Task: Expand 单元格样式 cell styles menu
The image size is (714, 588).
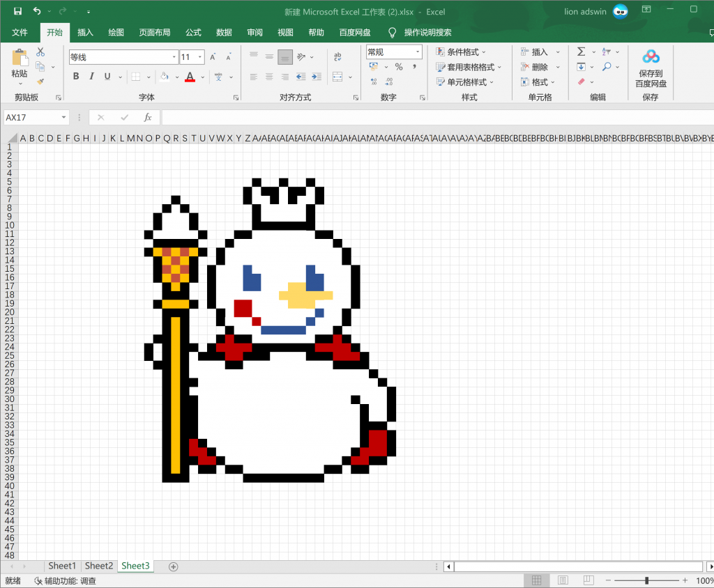Action: (x=465, y=82)
